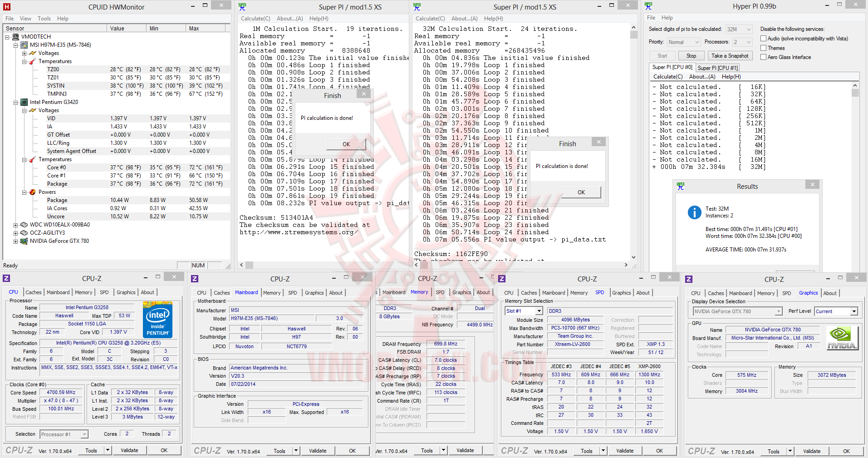Click the CPU-Z icon of the Processor info window
The width and height of the screenshot is (868, 458).
click(x=6, y=278)
